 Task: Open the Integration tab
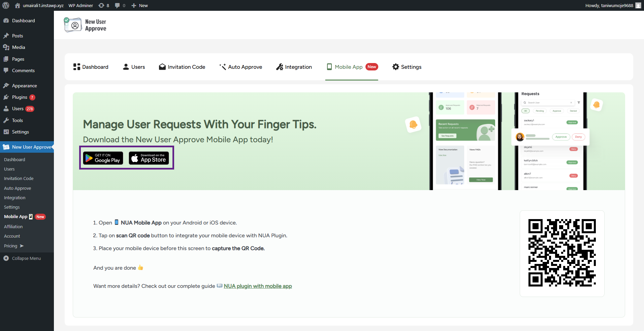294,67
